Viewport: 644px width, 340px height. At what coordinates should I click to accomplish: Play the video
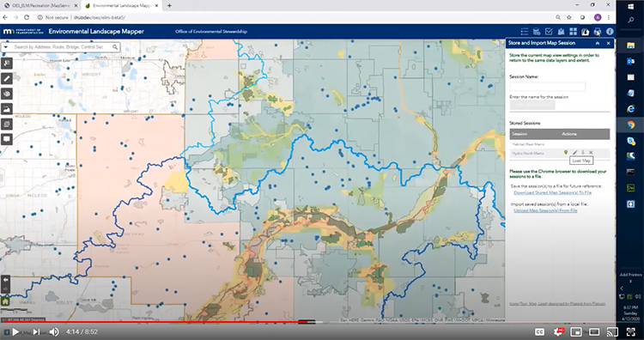(x=15, y=331)
